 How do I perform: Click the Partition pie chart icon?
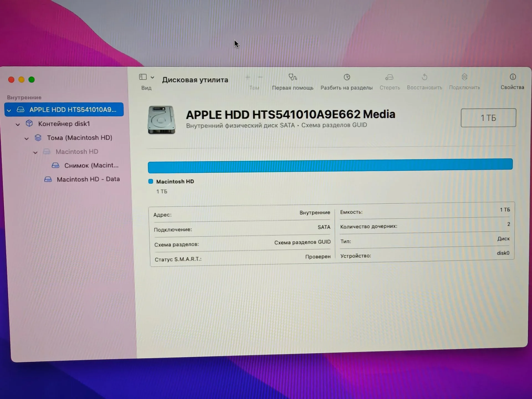(347, 77)
